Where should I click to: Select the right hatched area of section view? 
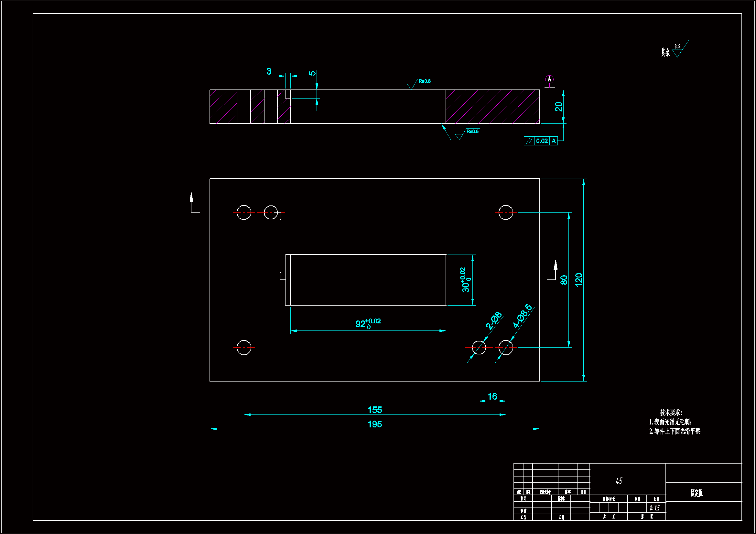(x=492, y=107)
